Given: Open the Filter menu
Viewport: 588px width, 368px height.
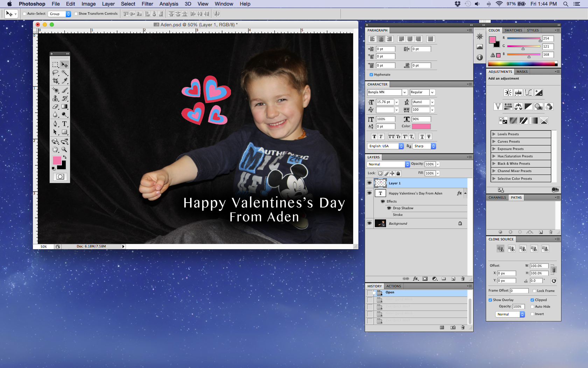Looking at the screenshot, I should tap(147, 4).
